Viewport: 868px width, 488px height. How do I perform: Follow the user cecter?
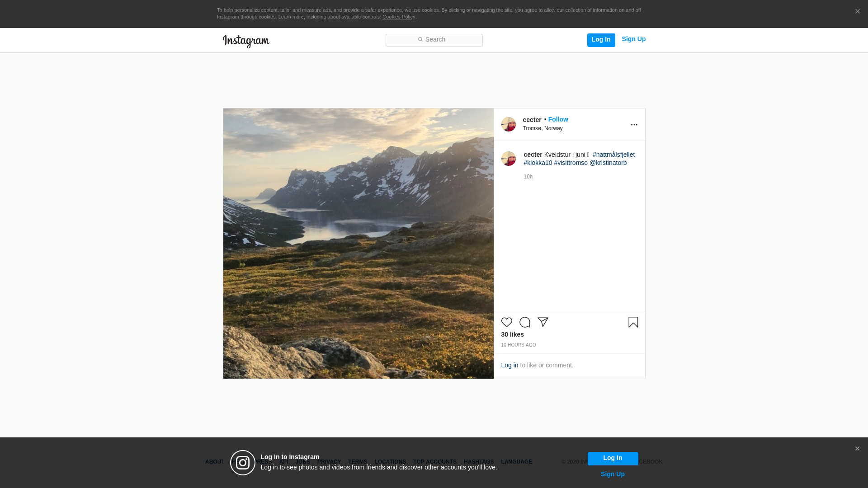(x=558, y=119)
